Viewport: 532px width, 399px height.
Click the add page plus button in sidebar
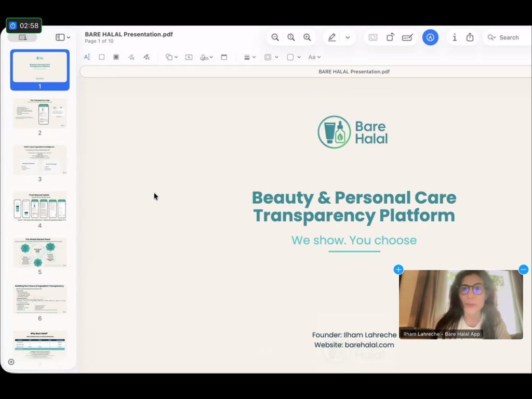click(x=11, y=362)
